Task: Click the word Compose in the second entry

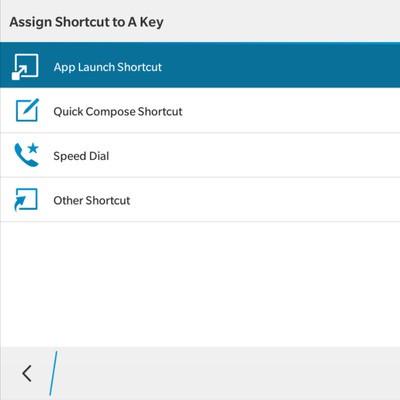Action: (110, 112)
